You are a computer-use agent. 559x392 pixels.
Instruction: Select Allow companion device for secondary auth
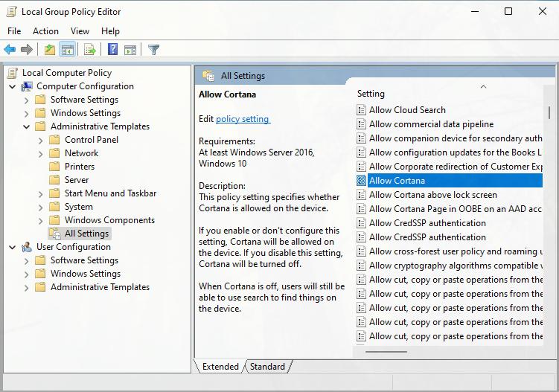(x=449, y=138)
